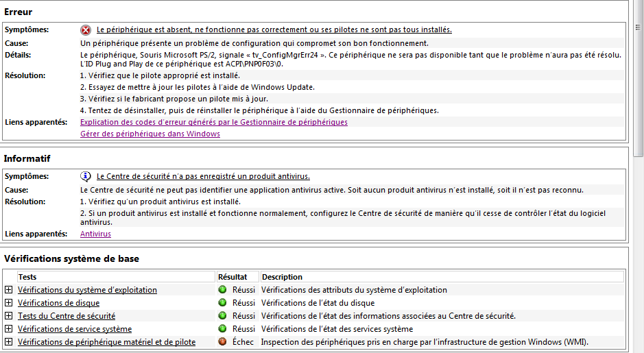Expand Tests du Centre de sécurité row
This screenshot has height=353, width=644.
point(9,316)
